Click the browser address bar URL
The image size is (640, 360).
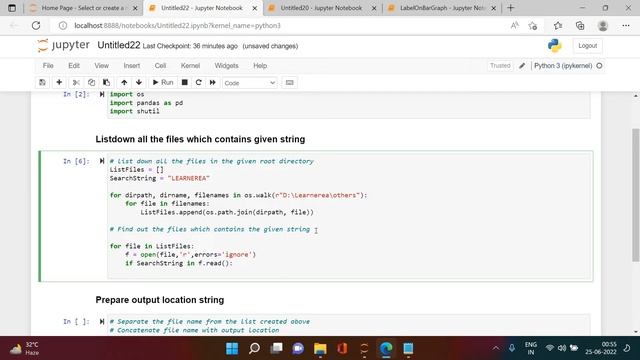[x=178, y=25]
